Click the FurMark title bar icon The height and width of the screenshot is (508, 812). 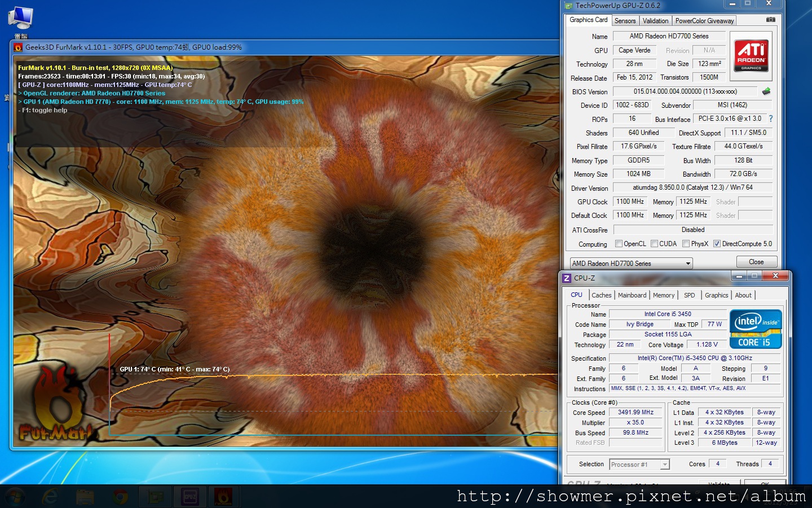(x=18, y=47)
